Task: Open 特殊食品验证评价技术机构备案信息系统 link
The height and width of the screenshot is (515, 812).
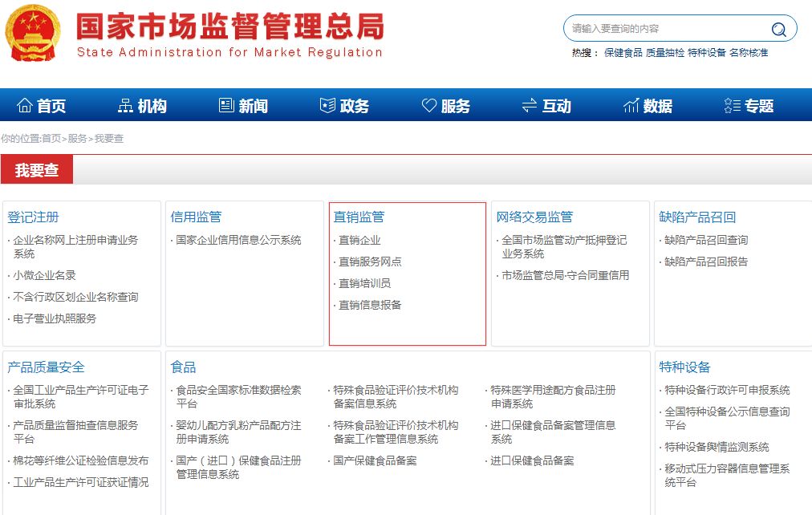Action: pyautogui.click(x=396, y=397)
